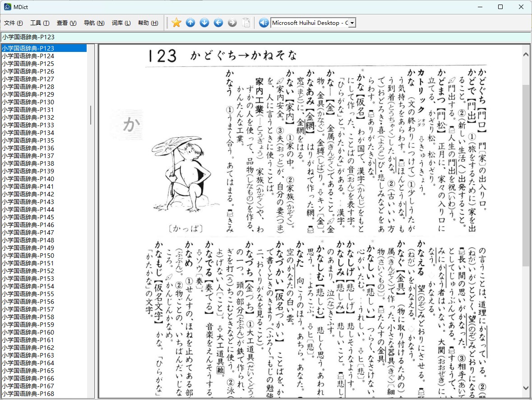532x400 pixels.
Task: Select entry 小学国语辞典-P142
Action: click(44, 194)
